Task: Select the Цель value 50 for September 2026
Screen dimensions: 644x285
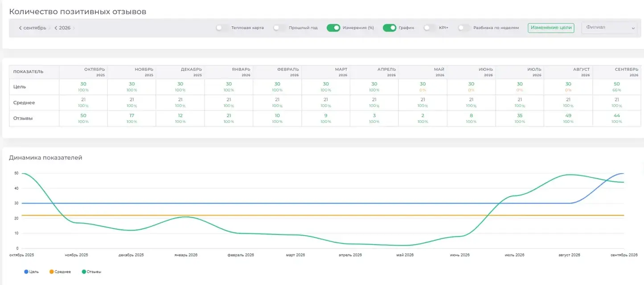Action: tap(617, 84)
